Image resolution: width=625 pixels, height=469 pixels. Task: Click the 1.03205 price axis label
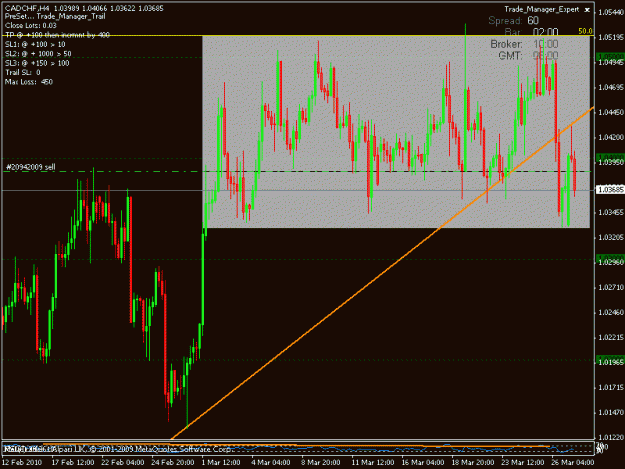610,237
